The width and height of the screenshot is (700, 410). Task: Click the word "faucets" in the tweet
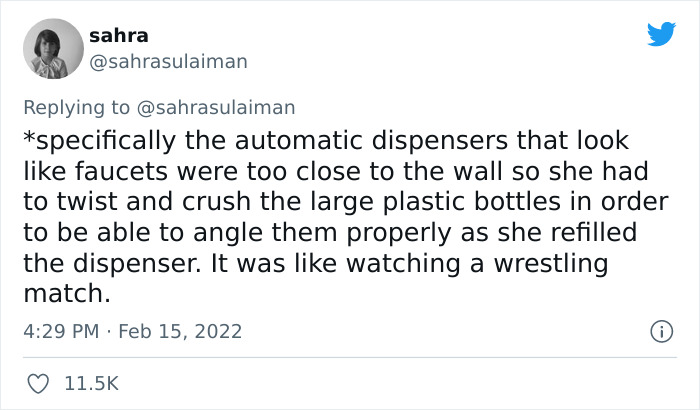pos(121,172)
